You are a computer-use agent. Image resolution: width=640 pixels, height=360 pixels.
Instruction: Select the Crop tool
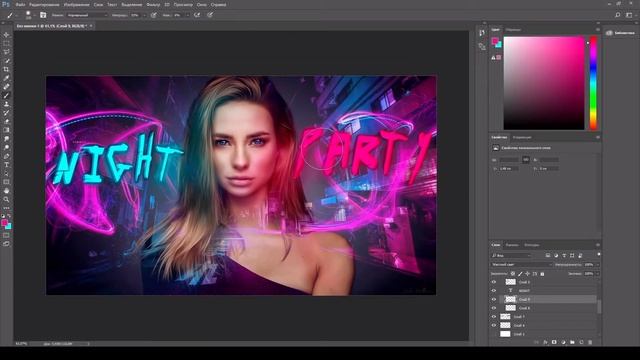(6, 69)
